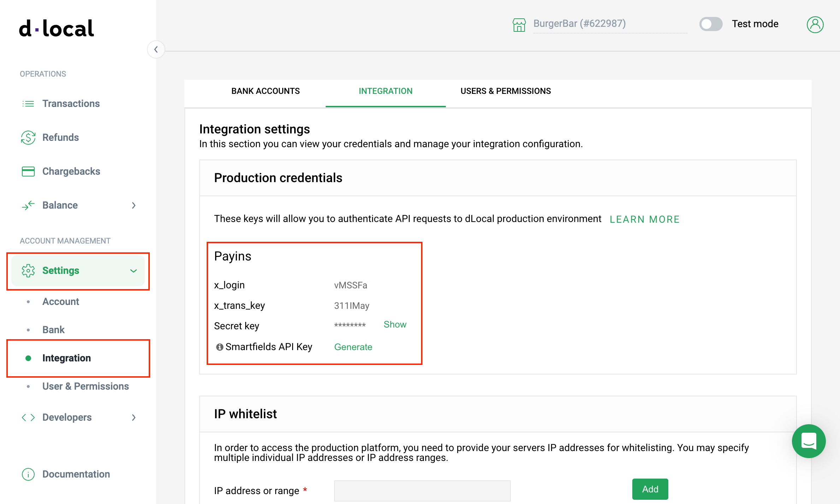Open User & Permissions subitem
The width and height of the screenshot is (840, 504).
click(x=85, y=386)
